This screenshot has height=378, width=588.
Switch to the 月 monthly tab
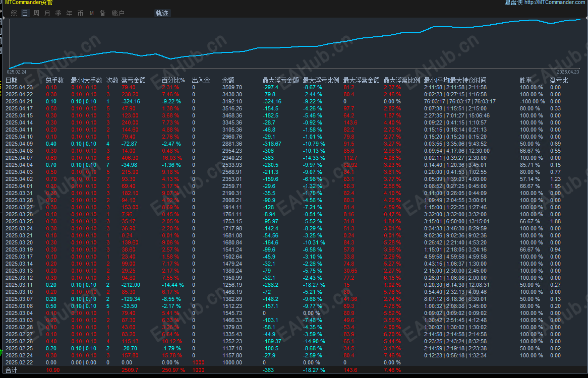pyautogui.click(x=47, y=13)
